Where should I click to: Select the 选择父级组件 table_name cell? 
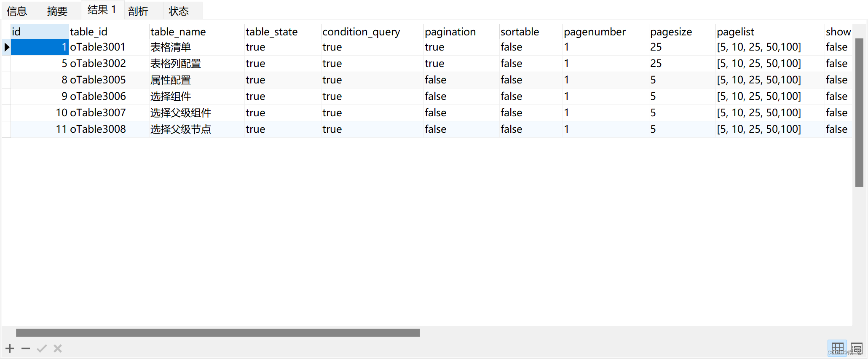coord(197,113)
